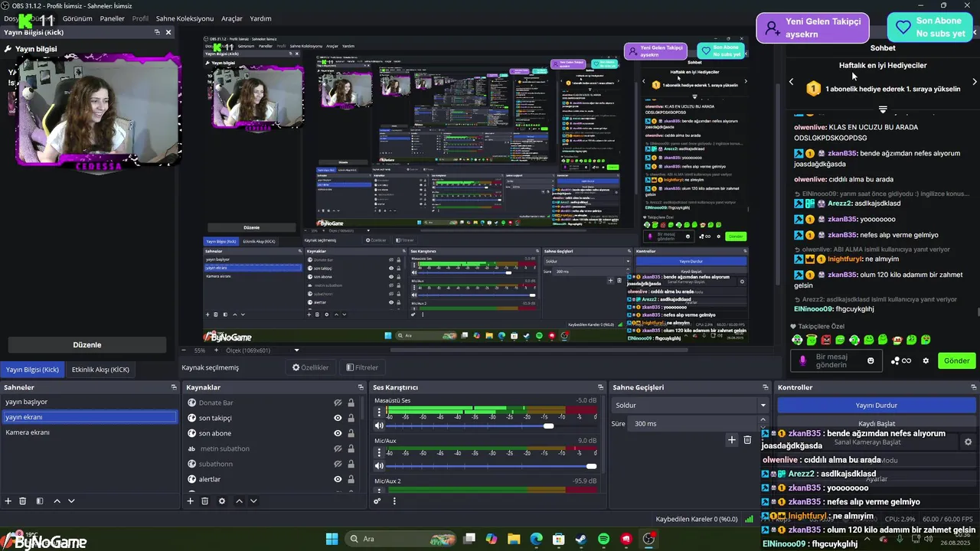Remove the scene transition with trash icon
This screenshot has height=551, width=980.
[x=748, y=439]
